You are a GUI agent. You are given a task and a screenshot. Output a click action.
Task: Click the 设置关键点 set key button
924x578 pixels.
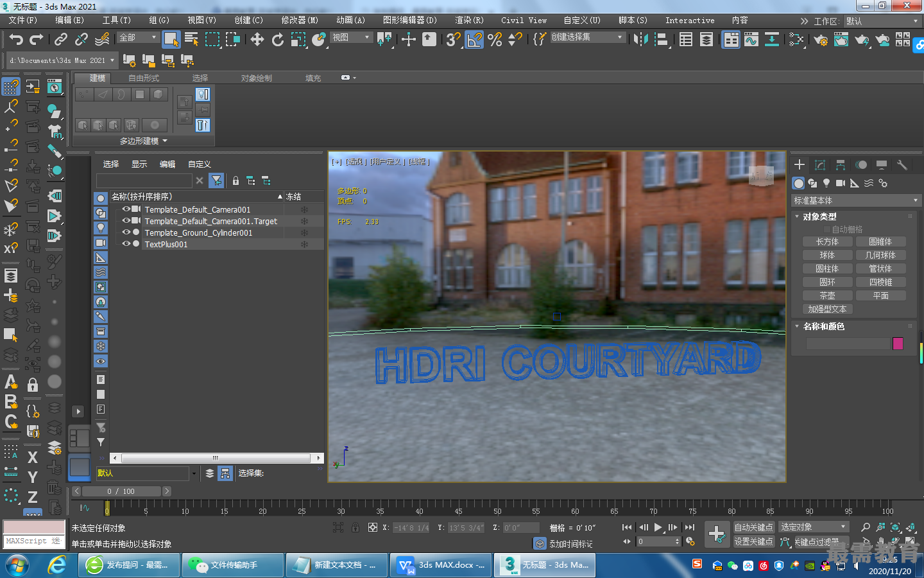[753, 541]
